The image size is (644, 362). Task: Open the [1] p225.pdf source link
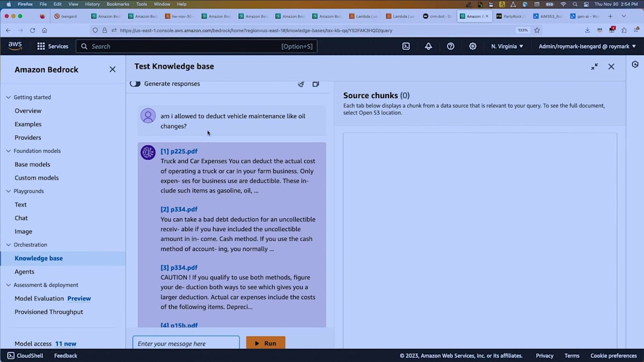point(179,151)
